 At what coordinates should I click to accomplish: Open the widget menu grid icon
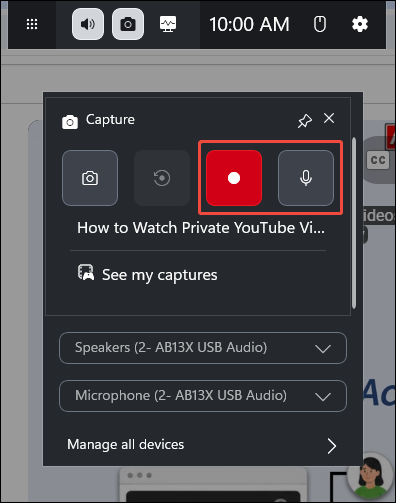tap(32, 24)
